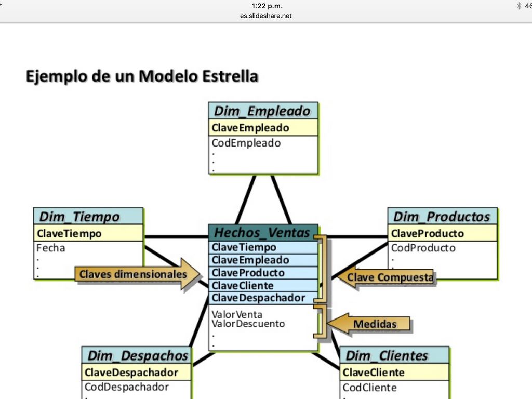Viewport: 532px width, 399px height.
Task: Click the Clave Compuesta arrow
Action: (x=387, y=277)
